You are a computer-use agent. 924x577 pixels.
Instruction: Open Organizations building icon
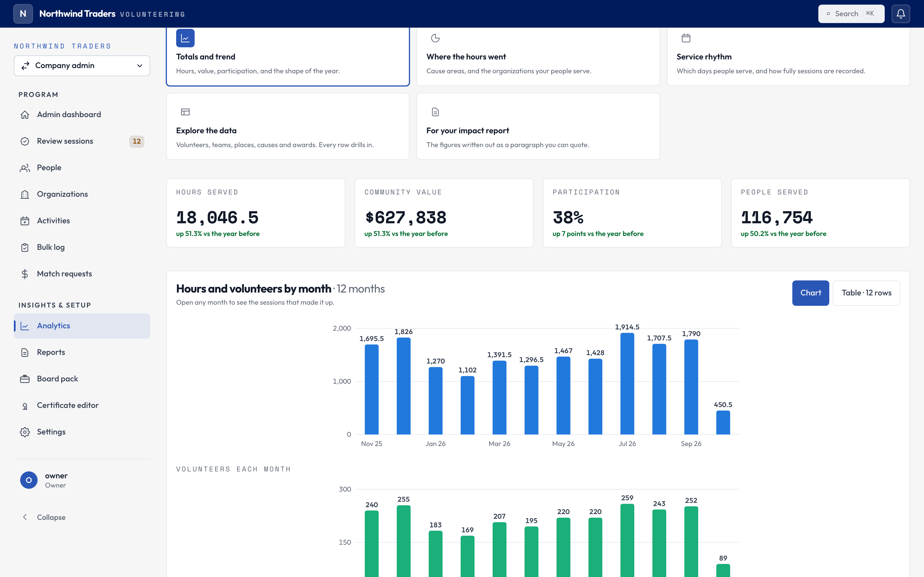tap(25, 194)
